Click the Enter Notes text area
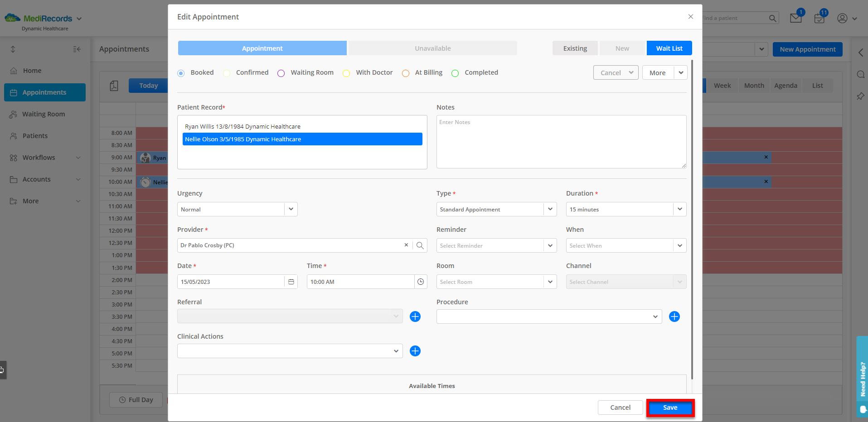 point(561,142)
